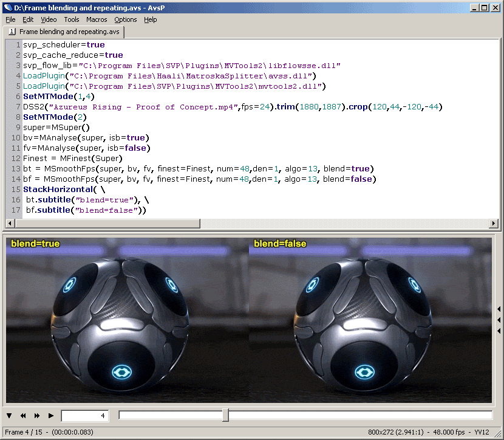Click the toggle video preview down-arrow icon

(x=9, y=416)
